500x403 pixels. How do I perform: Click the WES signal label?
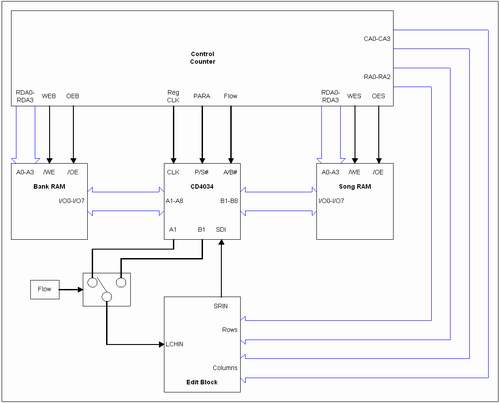pyautogui.click(x=354, y=96)
